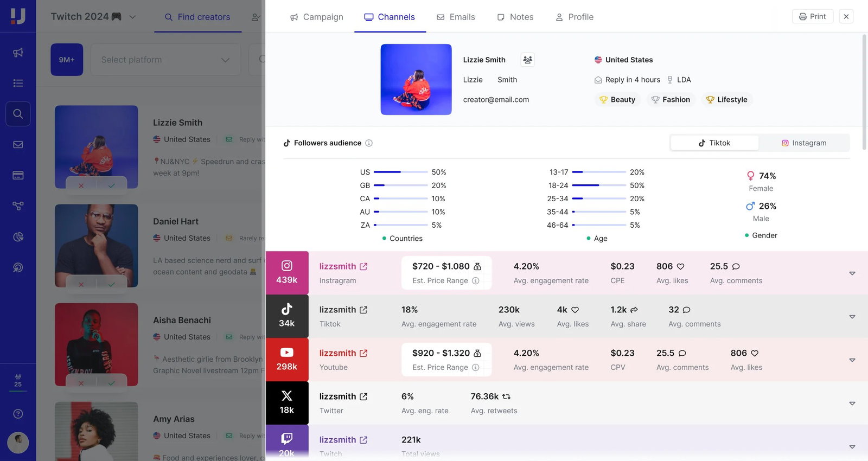Click the 9M+ button
This screenshot has height=461, width=868.
click(67, 60)
